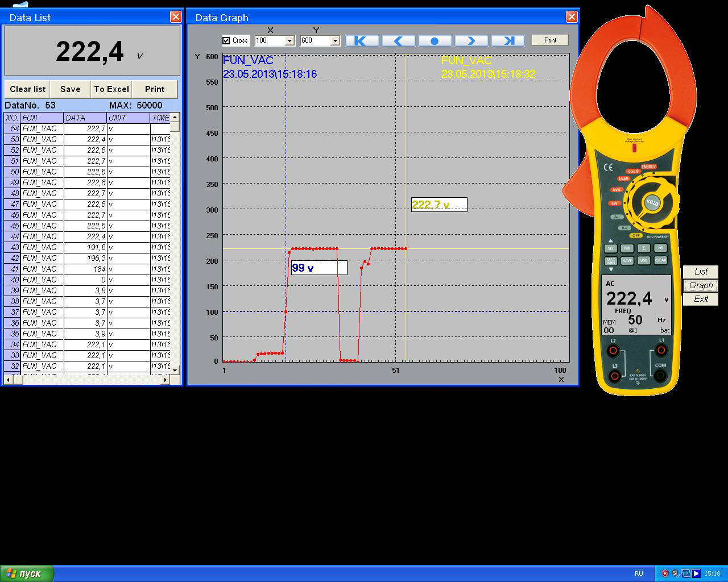Select ENERGY position on the rotary dial
The width and height of the screenshot is (728, 582).
[x=648, y=167]
